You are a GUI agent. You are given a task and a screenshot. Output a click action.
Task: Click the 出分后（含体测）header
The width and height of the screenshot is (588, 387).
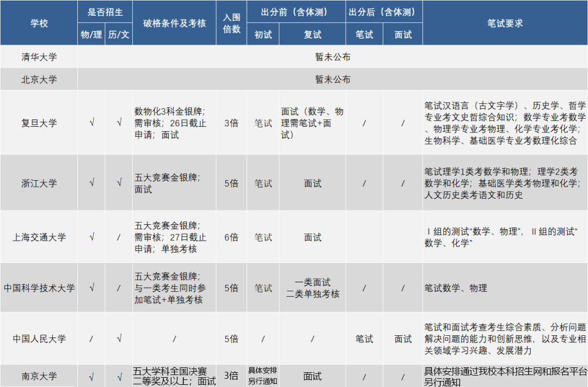coord(384,12)
